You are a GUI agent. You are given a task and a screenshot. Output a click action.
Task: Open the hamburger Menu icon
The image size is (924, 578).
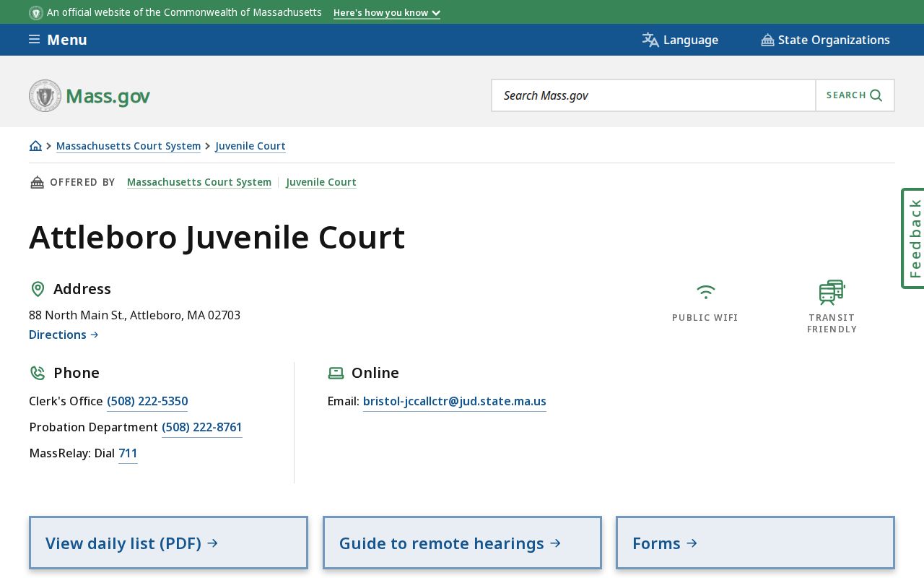coord(34,39)
